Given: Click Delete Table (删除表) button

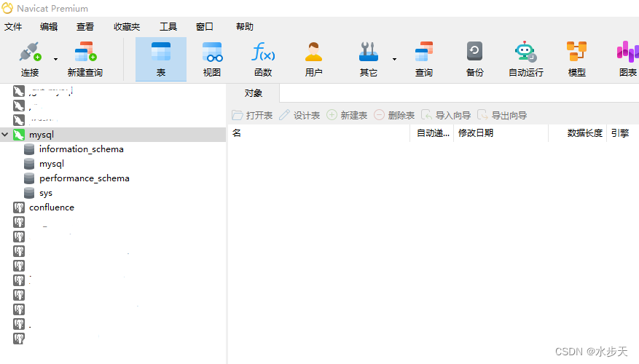Looking at the screenshot, I should [394, 116].
